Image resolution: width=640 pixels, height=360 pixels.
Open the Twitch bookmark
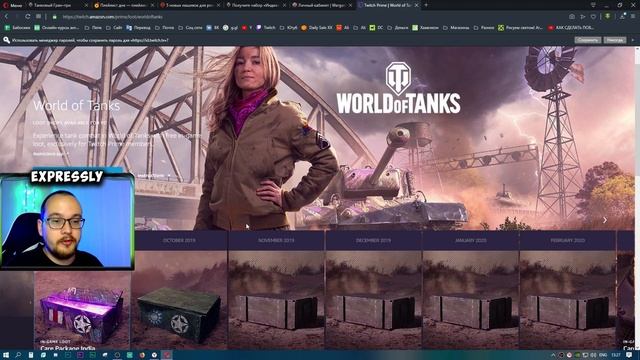[x=266, y=28]
